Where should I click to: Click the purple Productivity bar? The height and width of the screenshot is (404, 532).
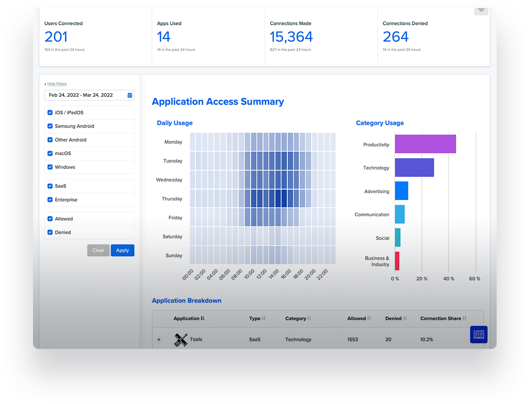click(425, 144)
